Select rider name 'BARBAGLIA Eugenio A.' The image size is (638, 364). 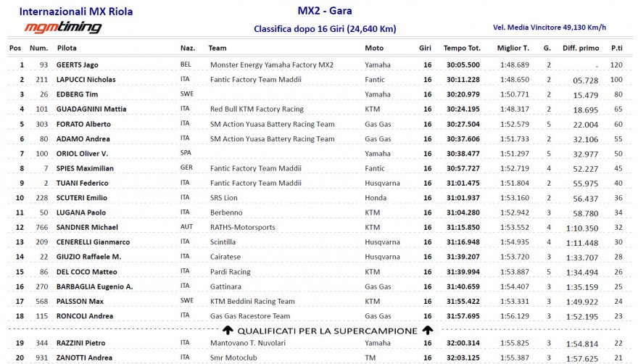(x=95, y=286)
